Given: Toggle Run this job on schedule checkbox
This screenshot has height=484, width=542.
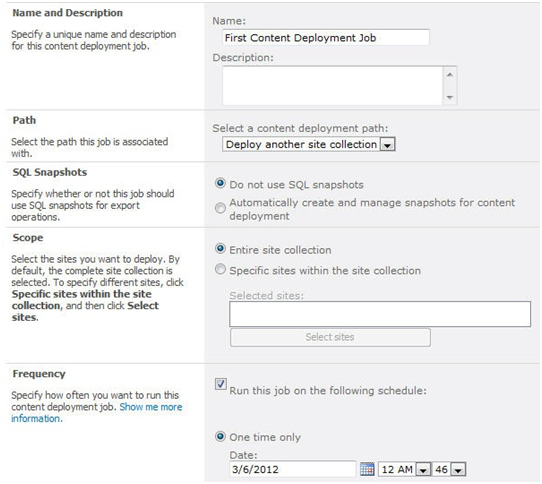Looking at the screenshot, I should pyautogui.click(x=221, y=384).
